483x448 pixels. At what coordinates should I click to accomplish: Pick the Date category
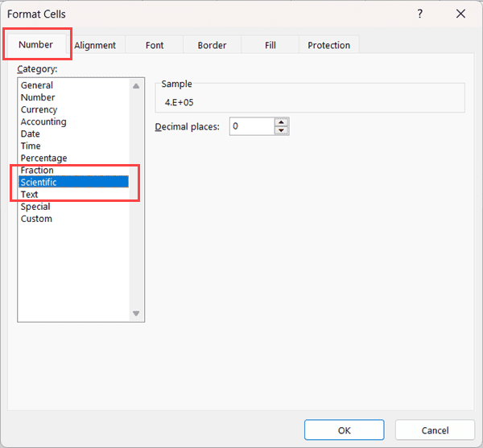point(30,134)
